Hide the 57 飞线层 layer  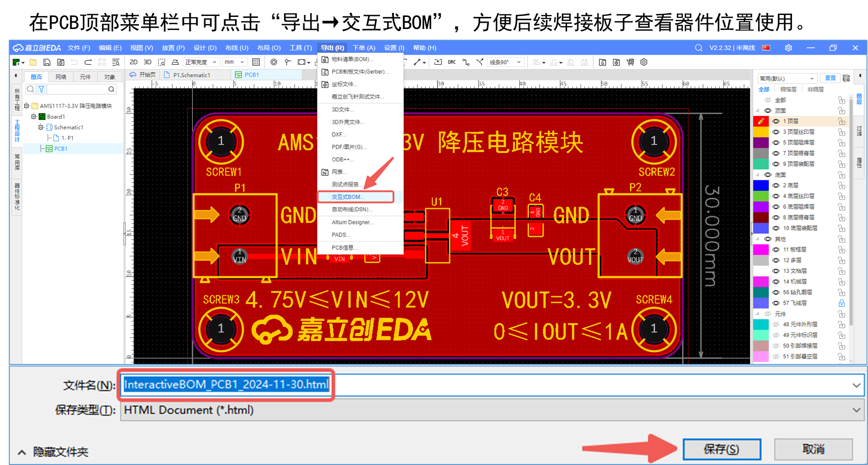776,303
